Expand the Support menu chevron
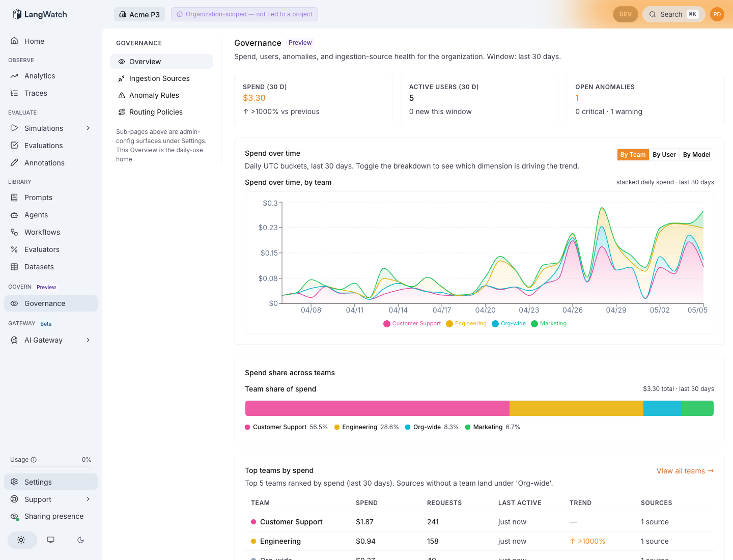The image size is (733, 560). (x=88, y=499)
